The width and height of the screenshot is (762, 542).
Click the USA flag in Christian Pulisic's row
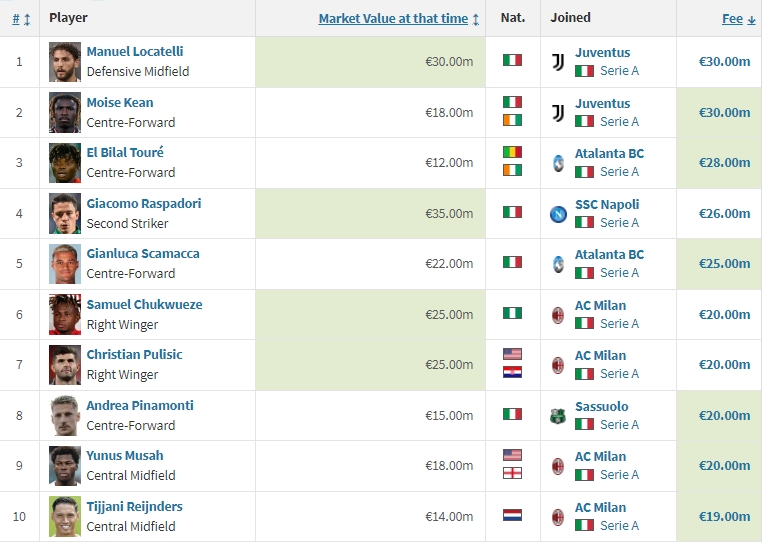click(512, 356)
